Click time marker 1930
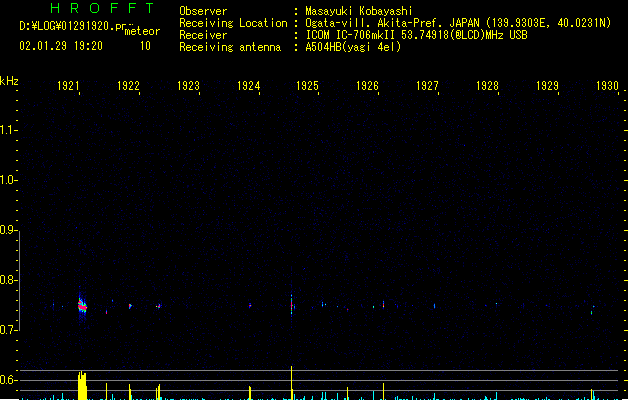The image size is (629, 400). 607,86
